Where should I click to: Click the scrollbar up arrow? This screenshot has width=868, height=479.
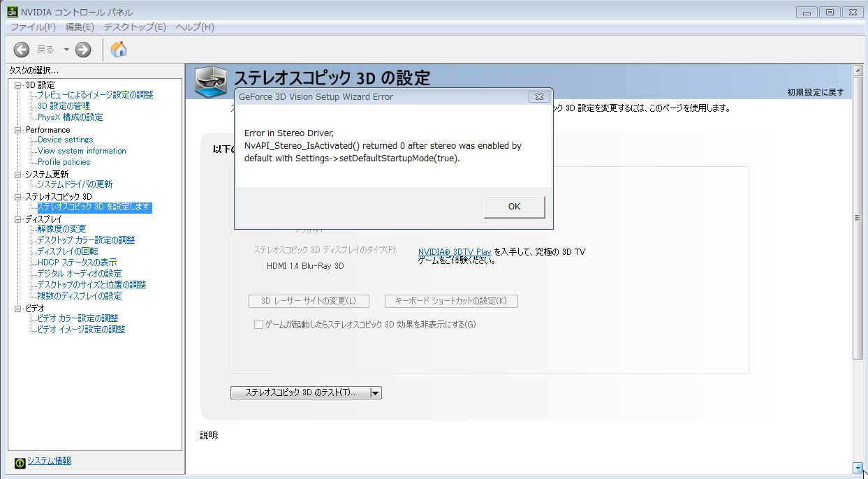pos(858,71)
